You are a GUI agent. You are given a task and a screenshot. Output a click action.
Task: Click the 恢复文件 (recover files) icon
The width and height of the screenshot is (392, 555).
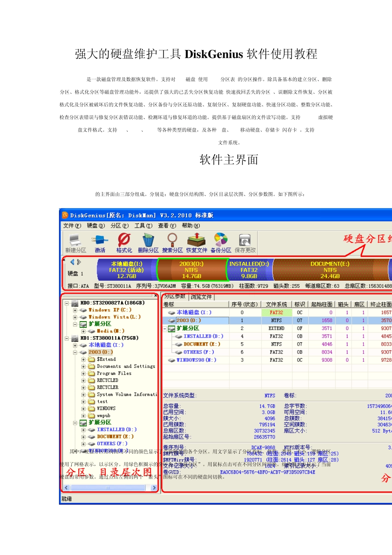(196, 240)
